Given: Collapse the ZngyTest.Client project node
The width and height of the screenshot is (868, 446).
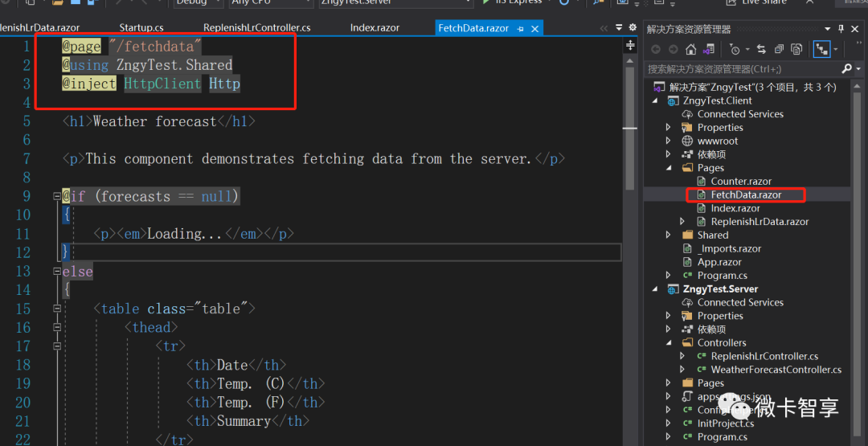Looking at the screenshot, I should coord(656,100).
